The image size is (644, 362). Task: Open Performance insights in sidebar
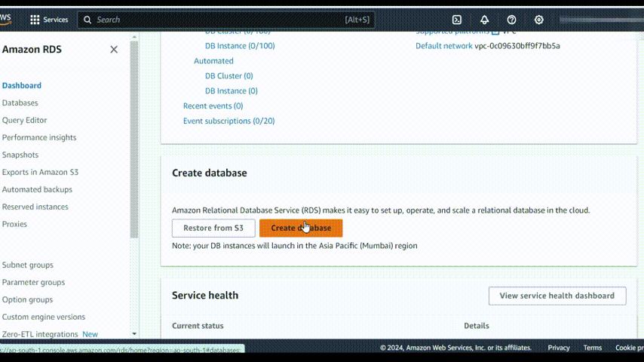pos(39,137)
